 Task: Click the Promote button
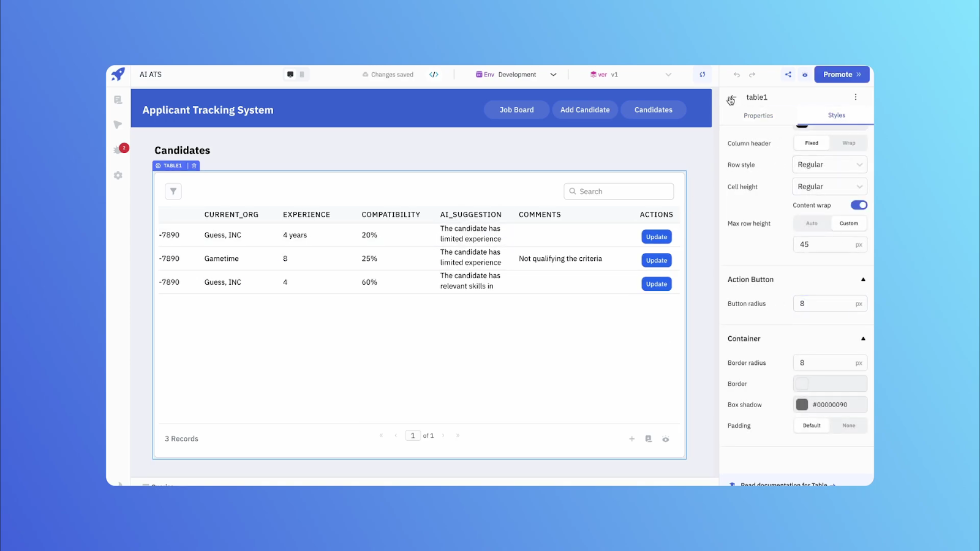coord(841,74)
